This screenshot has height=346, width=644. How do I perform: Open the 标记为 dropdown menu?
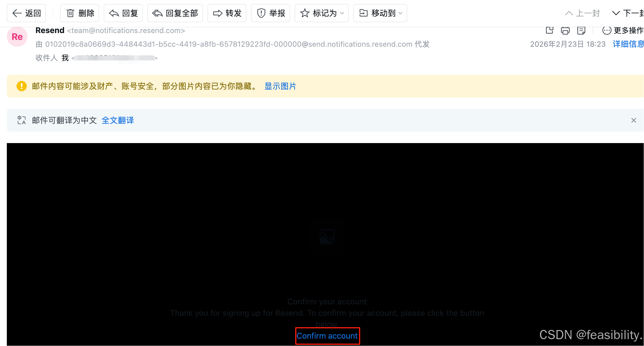[322, 13]
